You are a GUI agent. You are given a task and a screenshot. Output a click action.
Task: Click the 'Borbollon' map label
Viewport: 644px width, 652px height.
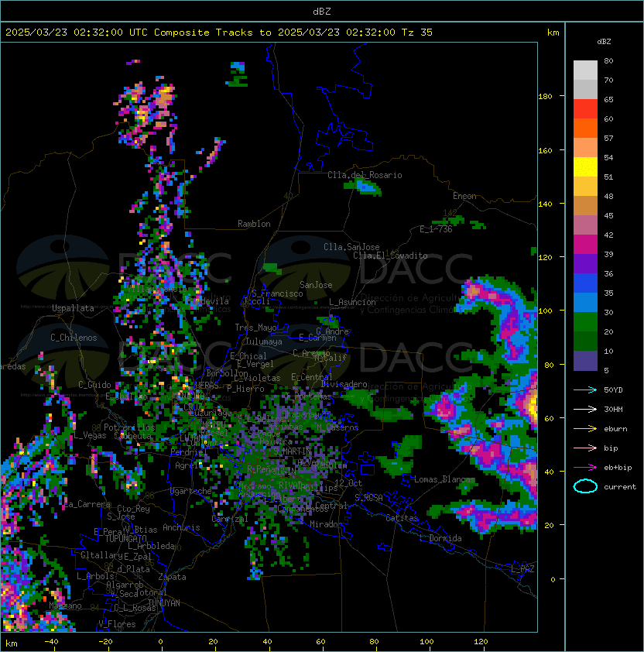228,373
